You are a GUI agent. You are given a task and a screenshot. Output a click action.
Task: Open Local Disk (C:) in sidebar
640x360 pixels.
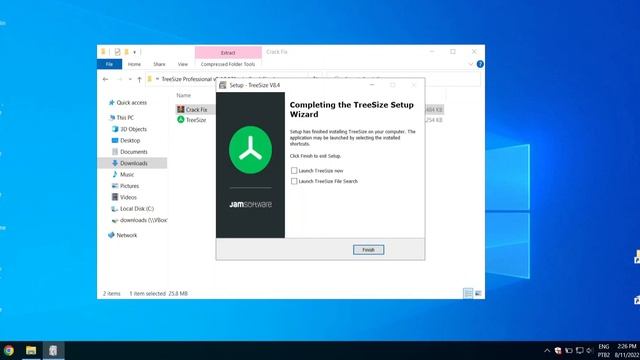click(x=137, y=209)
